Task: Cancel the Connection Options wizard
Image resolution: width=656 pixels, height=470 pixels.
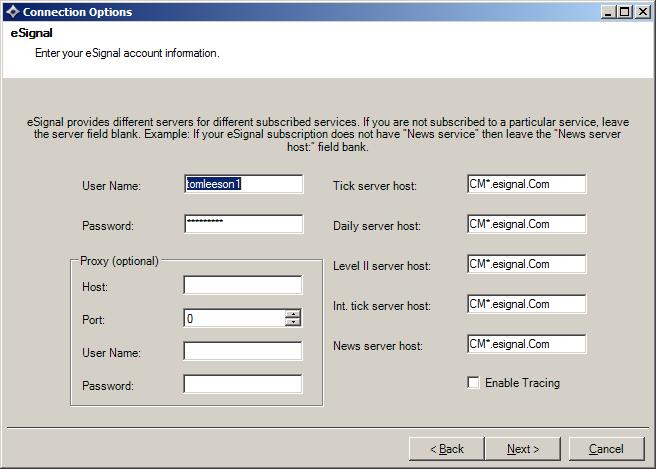Action: [x=606, y=449]
